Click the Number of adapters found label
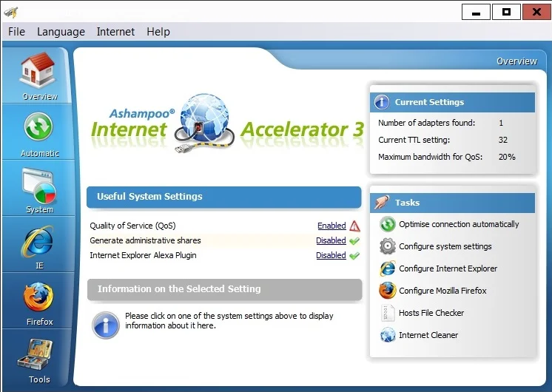This screenshot has height=392, width=552. 427,123
